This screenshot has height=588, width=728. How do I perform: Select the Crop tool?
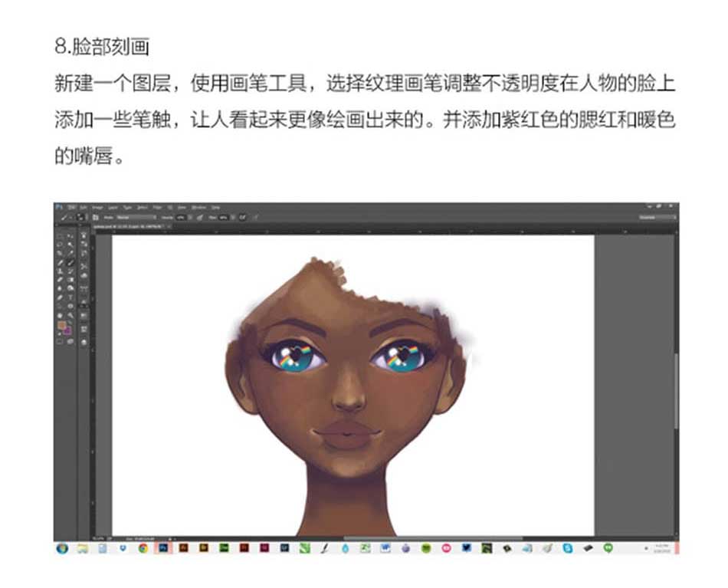tap(60, 253)
